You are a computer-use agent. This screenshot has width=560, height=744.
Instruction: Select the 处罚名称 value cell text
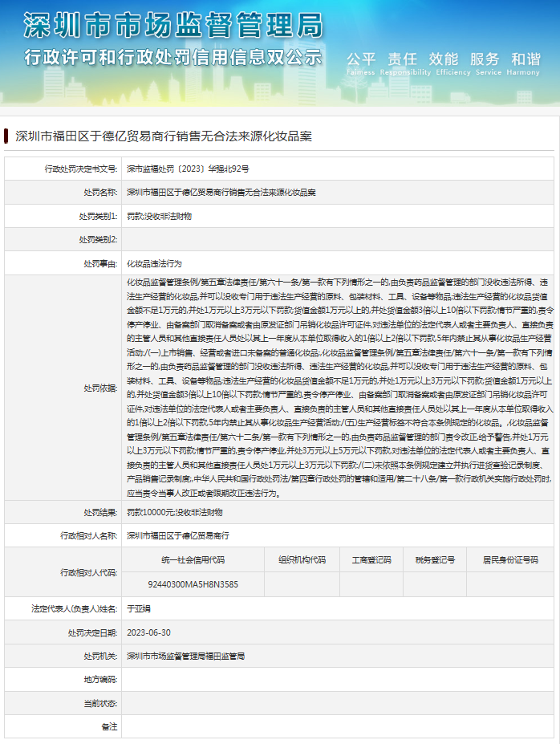(221, 193)
